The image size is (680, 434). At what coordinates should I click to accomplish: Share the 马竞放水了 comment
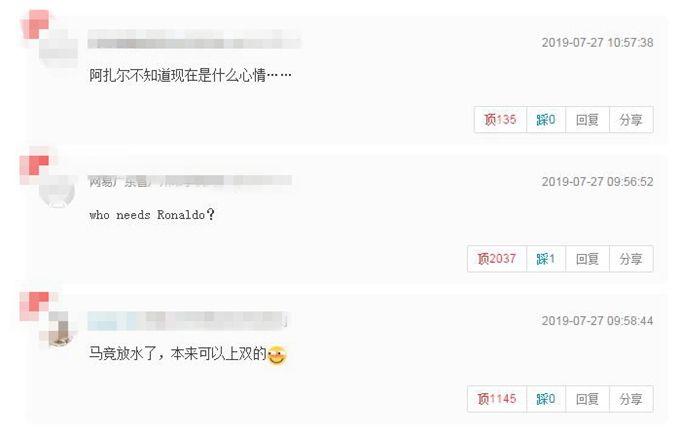631,398
